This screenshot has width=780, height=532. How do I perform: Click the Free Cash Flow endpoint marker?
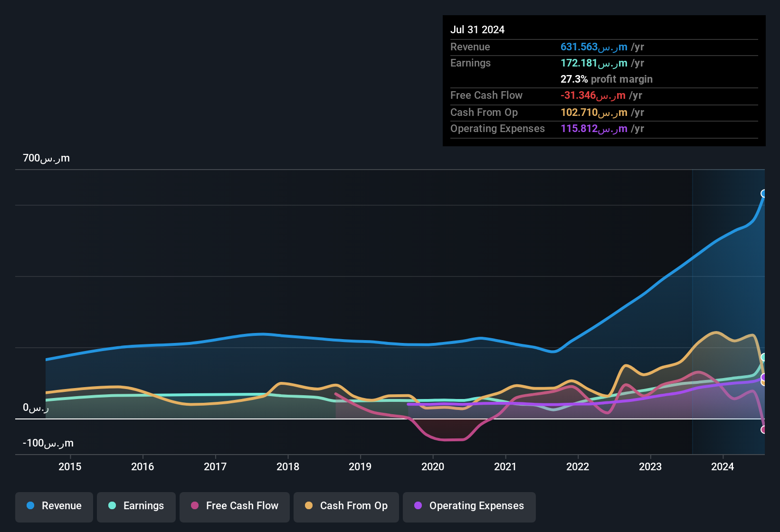click(x=764, y=430)
